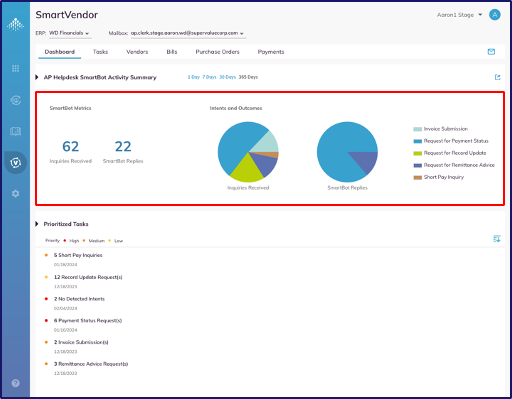Collapse the Prioritized Tasks section
The height and width of the screenshot is (399, 512).
pyautogui.click(x=37, y=224)
